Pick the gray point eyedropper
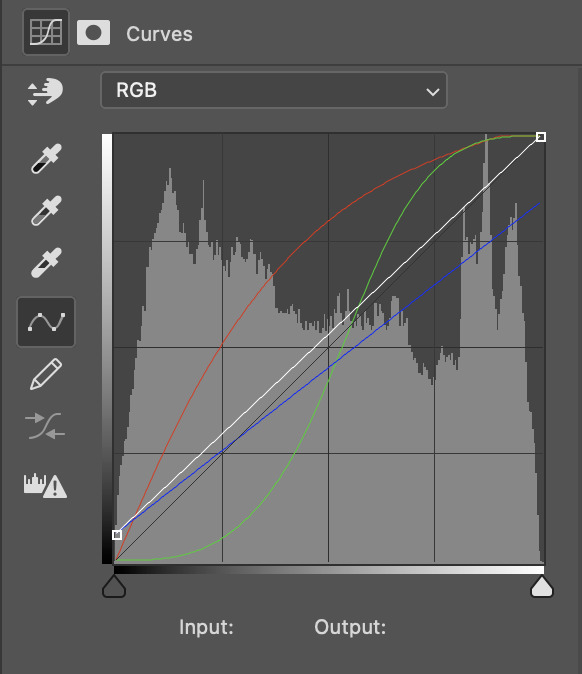 click(46, 211)
